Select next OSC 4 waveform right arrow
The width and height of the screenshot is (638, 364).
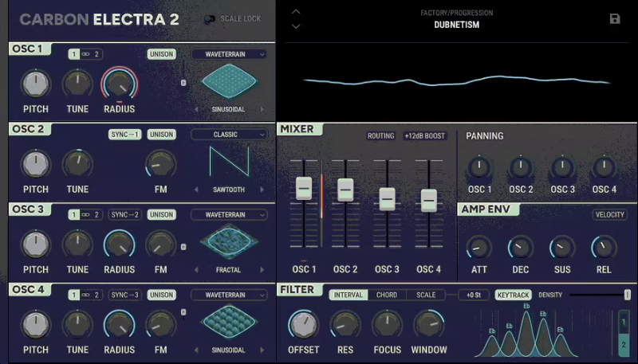pyautogui.click(x=262, y=350)
